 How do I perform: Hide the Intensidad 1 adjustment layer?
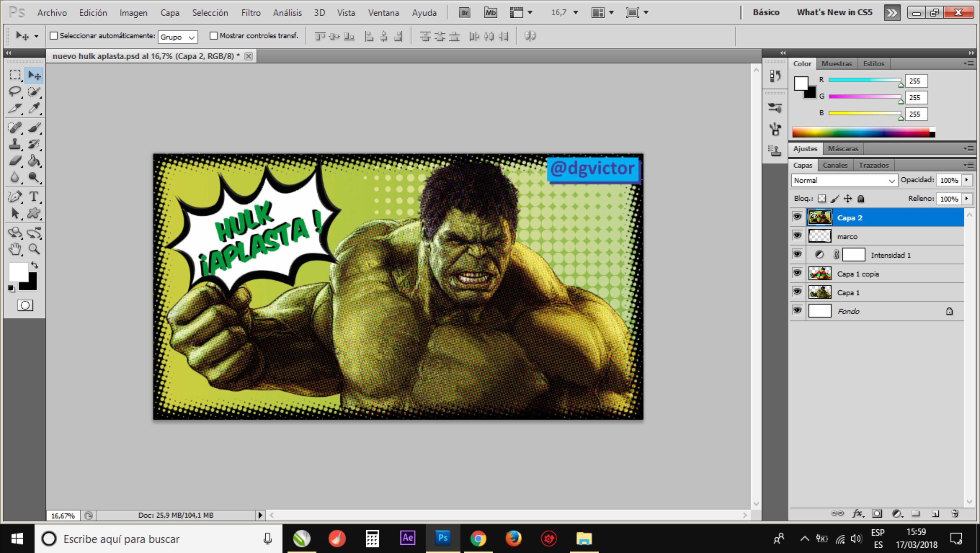click(797, 254)
